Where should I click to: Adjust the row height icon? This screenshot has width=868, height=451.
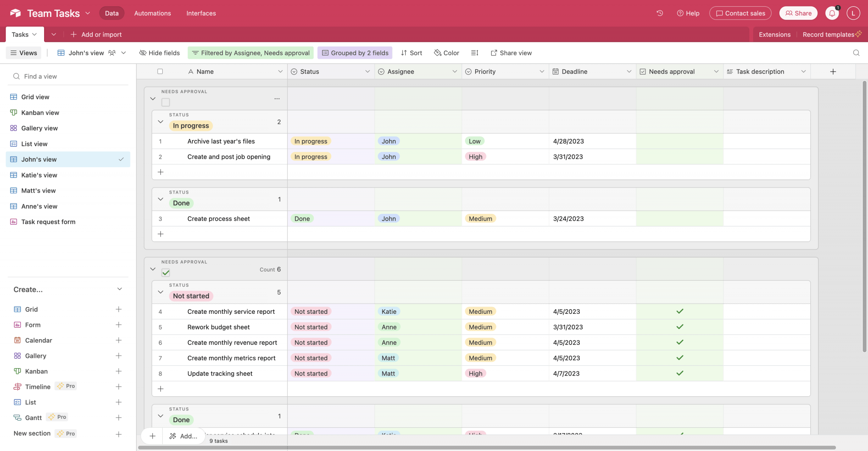click(x=474, y=53)
